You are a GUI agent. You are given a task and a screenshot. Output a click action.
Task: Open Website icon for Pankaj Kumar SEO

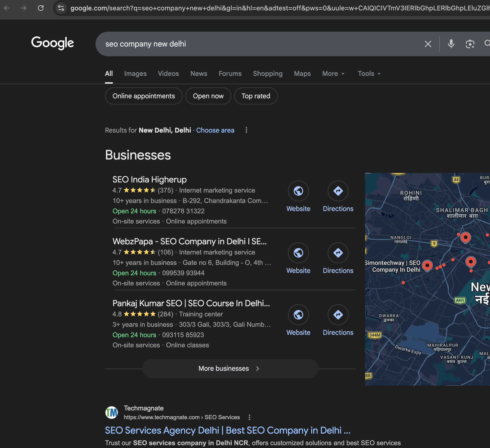(x=298, y=315)
